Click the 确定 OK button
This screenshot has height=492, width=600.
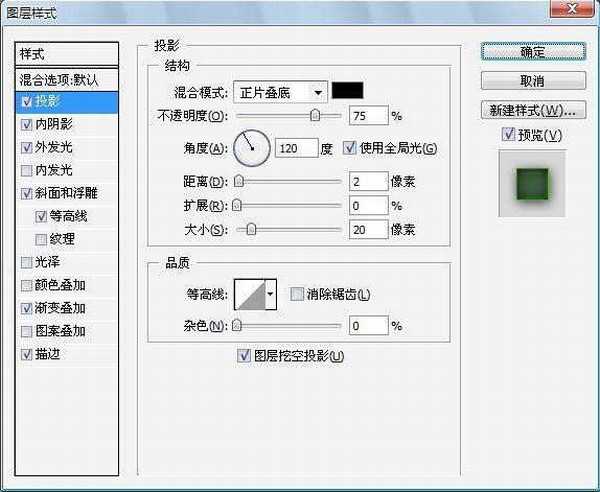532,51
